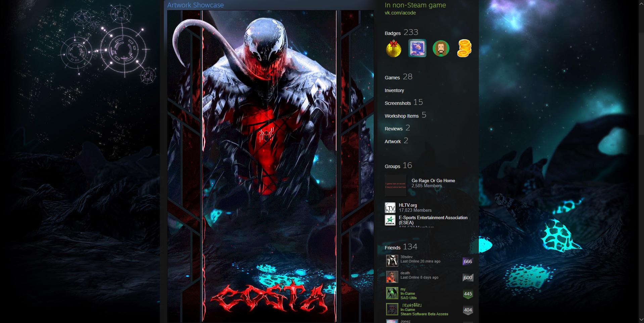Open the narrow red side artwork strip
The width and height of the screenshot is (644, 323).
point(357,166)
